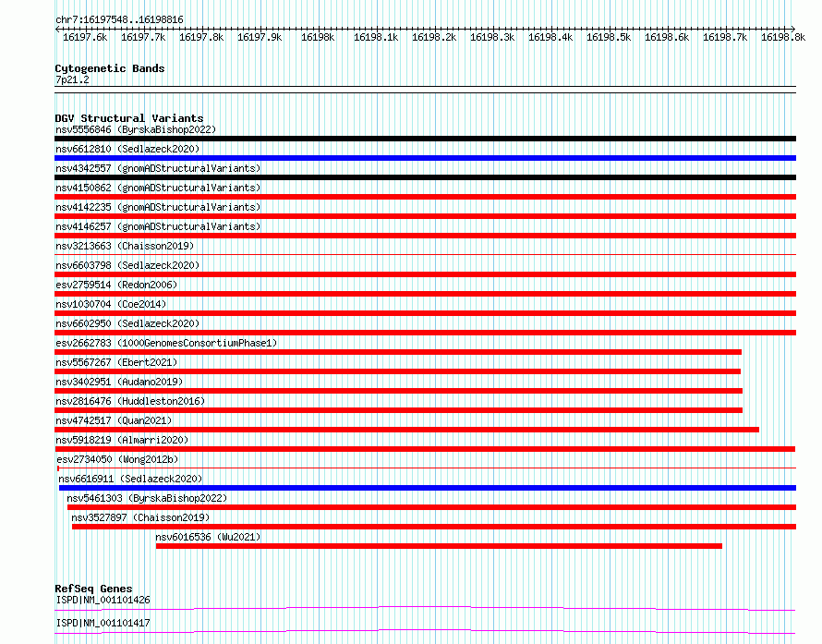Click the nsv2816476 (Huddleston2016) label

pyautogui.click(x=130, y=401)
